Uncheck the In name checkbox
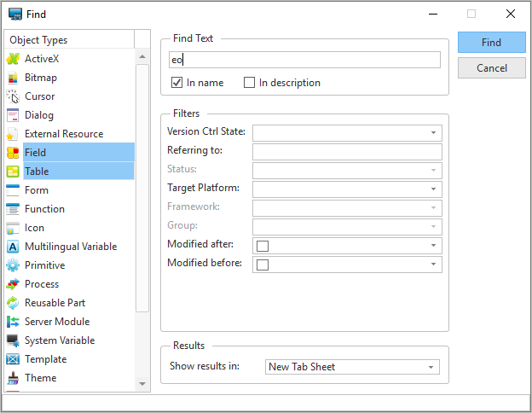 pos(177,83)
